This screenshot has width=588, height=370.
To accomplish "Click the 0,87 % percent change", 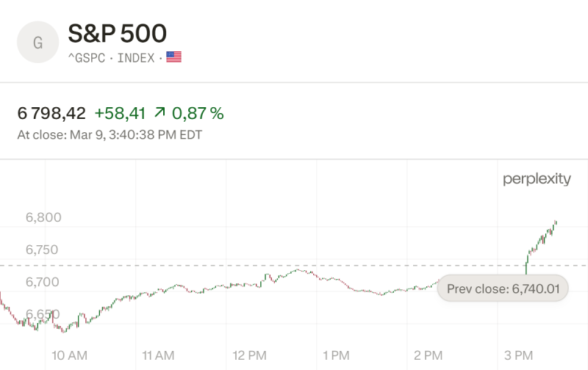I will (x=198, y=113).
